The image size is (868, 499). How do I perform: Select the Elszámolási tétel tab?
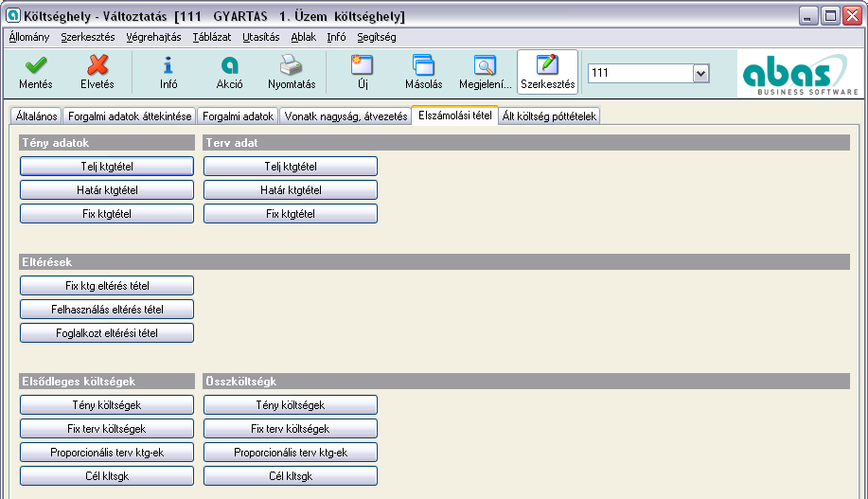pos(455,116)
